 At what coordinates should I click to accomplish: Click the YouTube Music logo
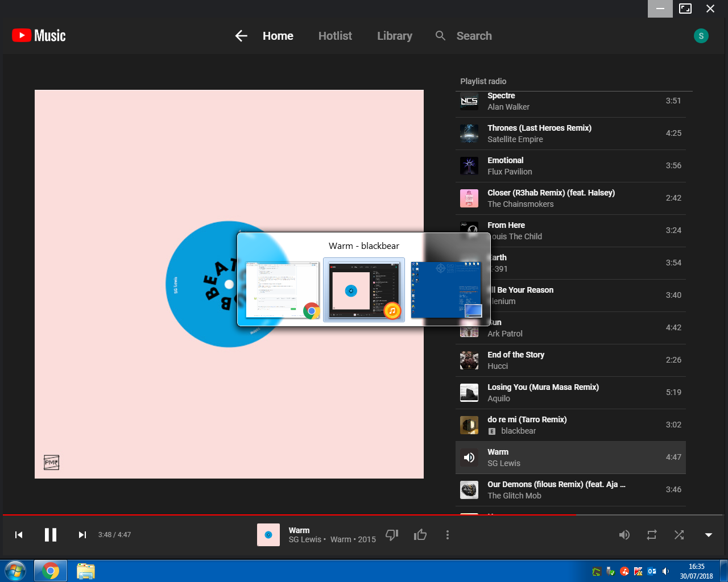coord(39,36)
